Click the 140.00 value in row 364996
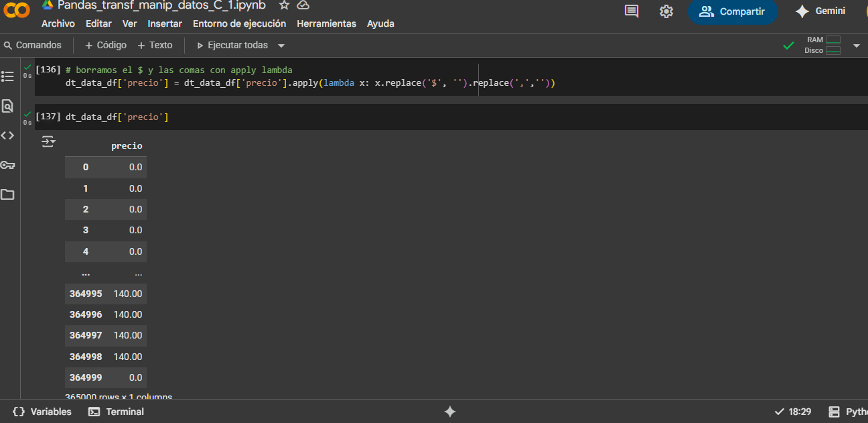Viewport: 868px width, 423px height. click(x=128, y=314)
